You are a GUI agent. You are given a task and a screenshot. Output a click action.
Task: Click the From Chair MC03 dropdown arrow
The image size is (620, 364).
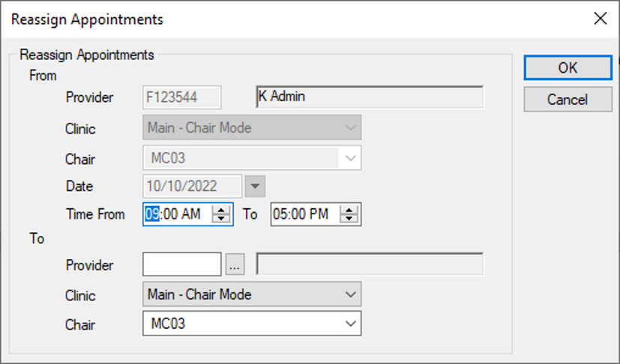click(350, 158)
